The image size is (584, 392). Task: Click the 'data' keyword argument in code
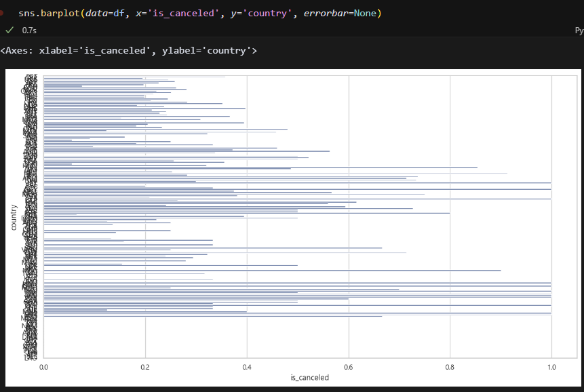[97, 14]
